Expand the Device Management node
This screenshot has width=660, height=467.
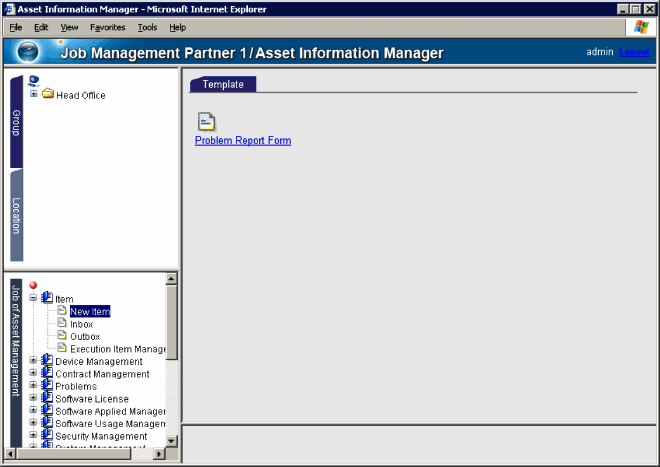[x=33, y=360]
